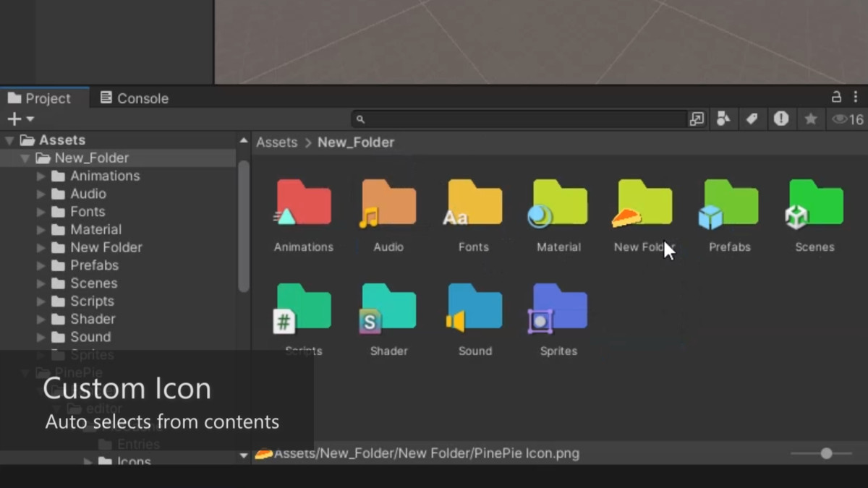Open the favorites star search icon
Screen dimensions: 868x488
click(811, 119)
